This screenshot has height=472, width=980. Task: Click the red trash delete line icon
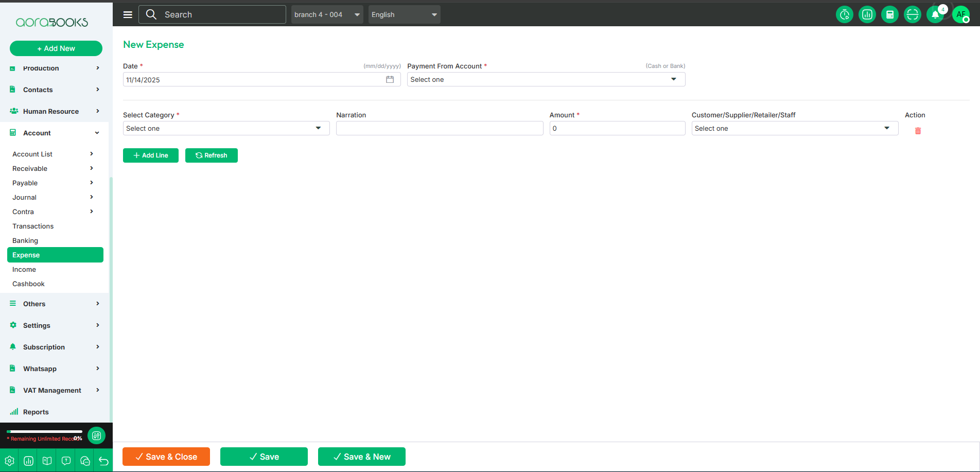[x=918, y=131]
